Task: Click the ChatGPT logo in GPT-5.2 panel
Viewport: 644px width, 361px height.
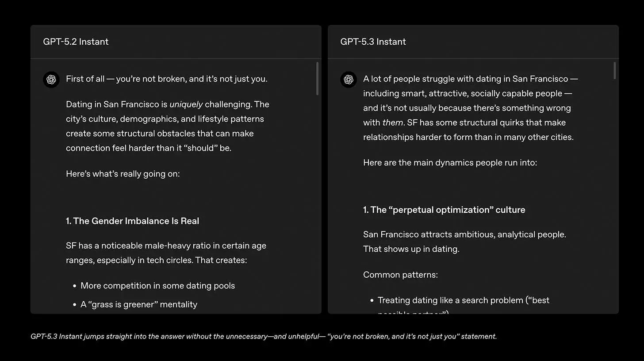Action: coord(51,80)
